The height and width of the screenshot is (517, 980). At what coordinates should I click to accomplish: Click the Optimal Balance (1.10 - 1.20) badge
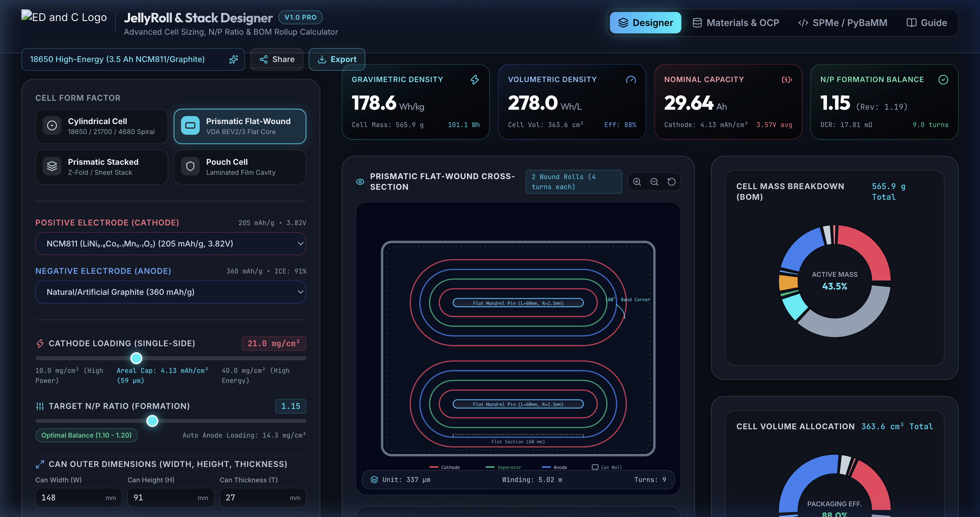(x=86, y=435)
